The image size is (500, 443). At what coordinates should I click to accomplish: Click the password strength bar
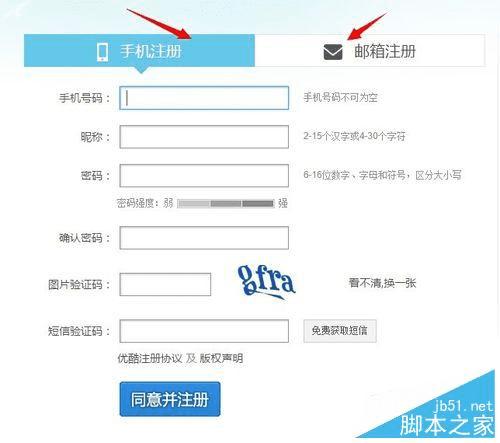(x=226, y=203)
